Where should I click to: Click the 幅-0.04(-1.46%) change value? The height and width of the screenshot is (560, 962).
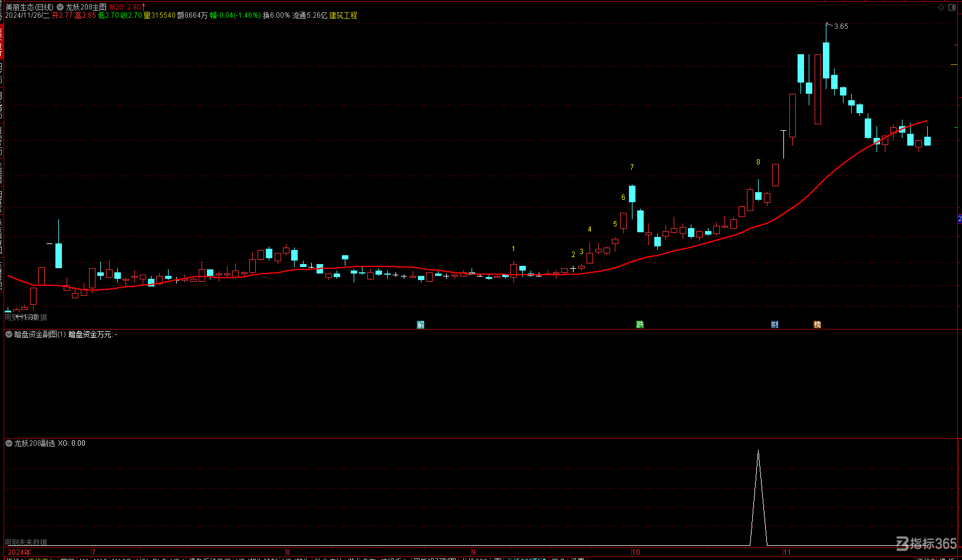(235, 15)
